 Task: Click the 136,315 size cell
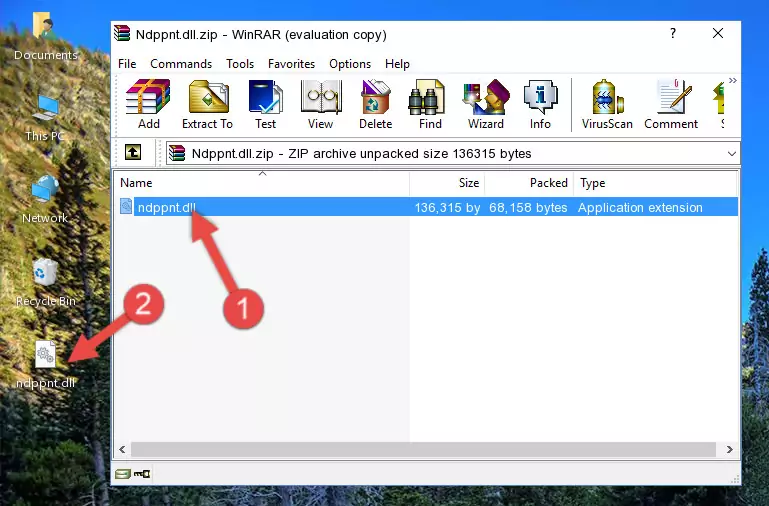(447, 207)
